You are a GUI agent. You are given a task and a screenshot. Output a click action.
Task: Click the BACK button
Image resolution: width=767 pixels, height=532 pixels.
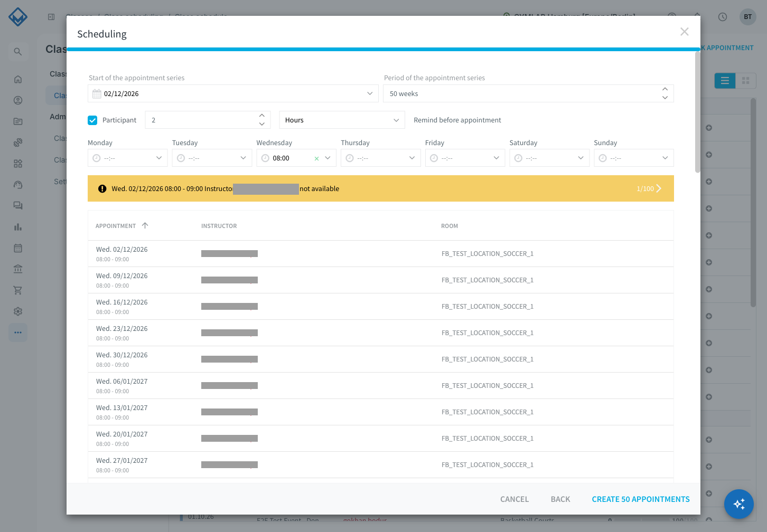(560, 499)
